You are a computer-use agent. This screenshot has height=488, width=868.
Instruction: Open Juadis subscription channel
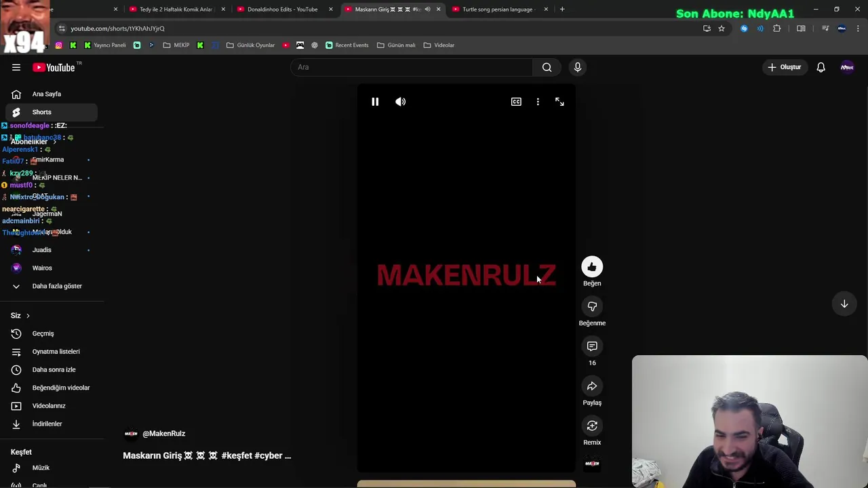[x=51, y=250]
